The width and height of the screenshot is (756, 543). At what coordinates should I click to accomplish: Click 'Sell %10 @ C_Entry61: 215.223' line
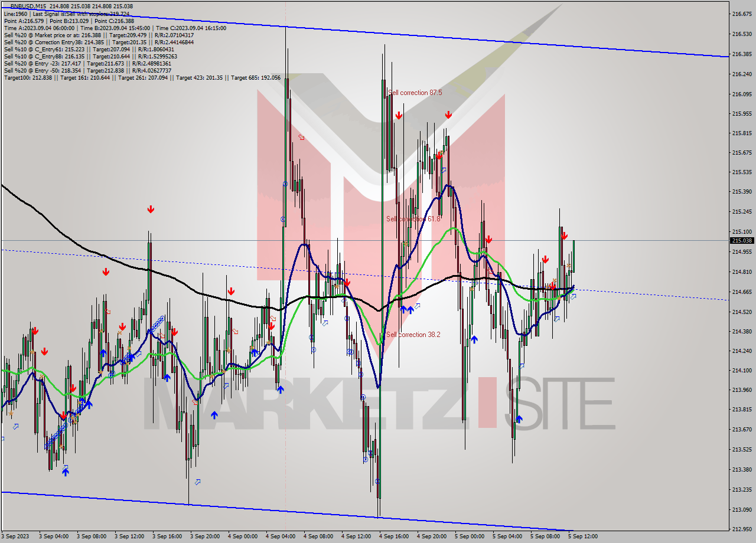[x=89, y=49]
